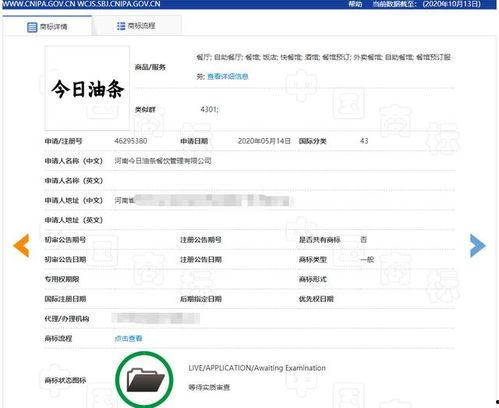Screen dimensions: 499x408
Task: Click the 申请人名称（英文） label
Action: point(74,180)
